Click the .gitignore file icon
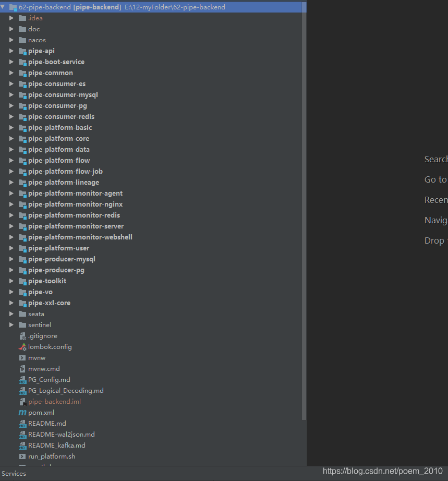This screenshot has height=481, width=448. [x=22, y=336]
